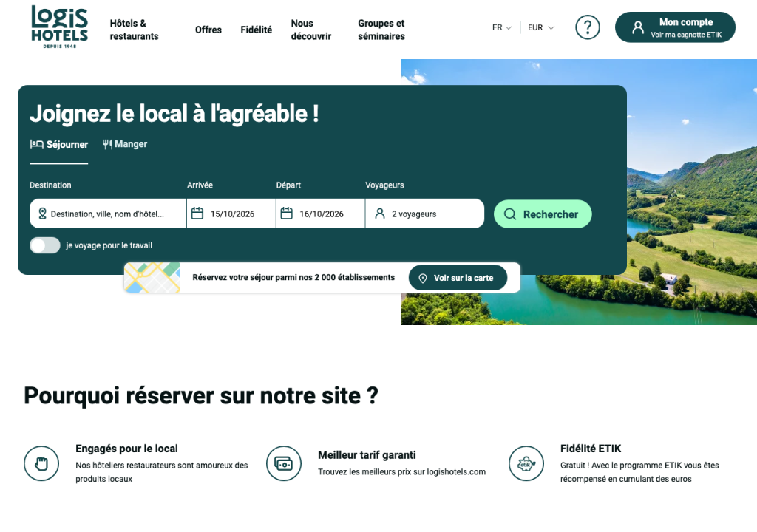This screenshot has width=757, height=532.
Task: Click 'Engagés pour le local' heading
Action: click(126, 449)
